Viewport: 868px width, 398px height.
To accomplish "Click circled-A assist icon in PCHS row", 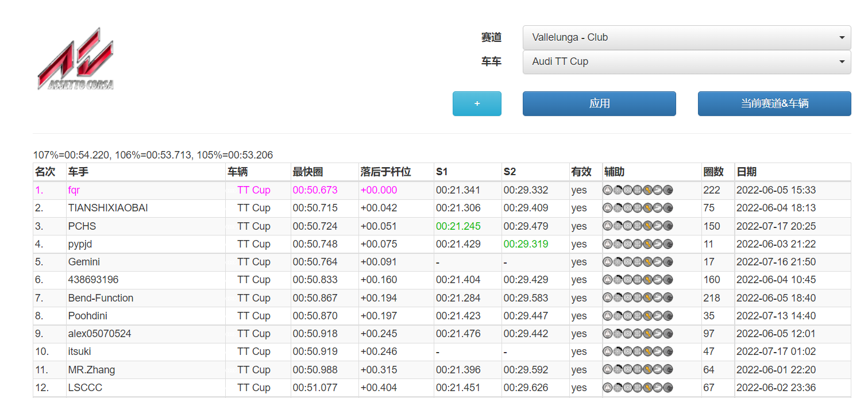I will pyautogui.click(x=628, y=226).
